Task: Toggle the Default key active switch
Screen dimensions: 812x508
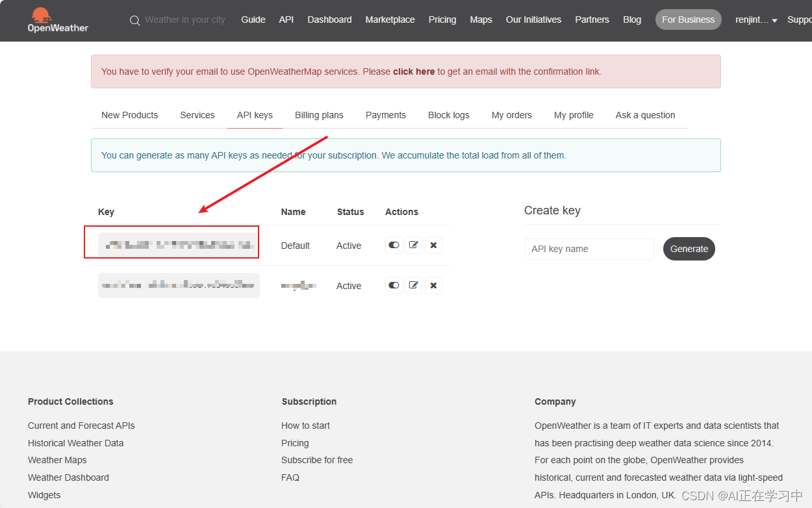Action: point(394,246)
